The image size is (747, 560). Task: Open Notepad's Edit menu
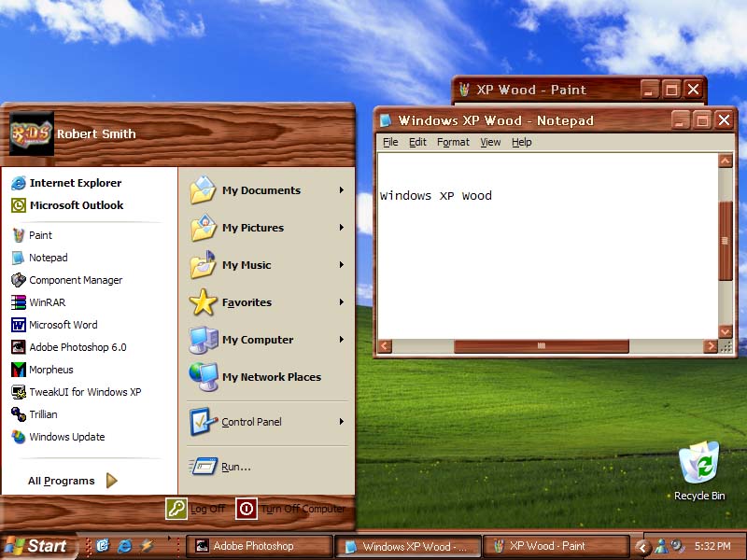tap(417, 142)
